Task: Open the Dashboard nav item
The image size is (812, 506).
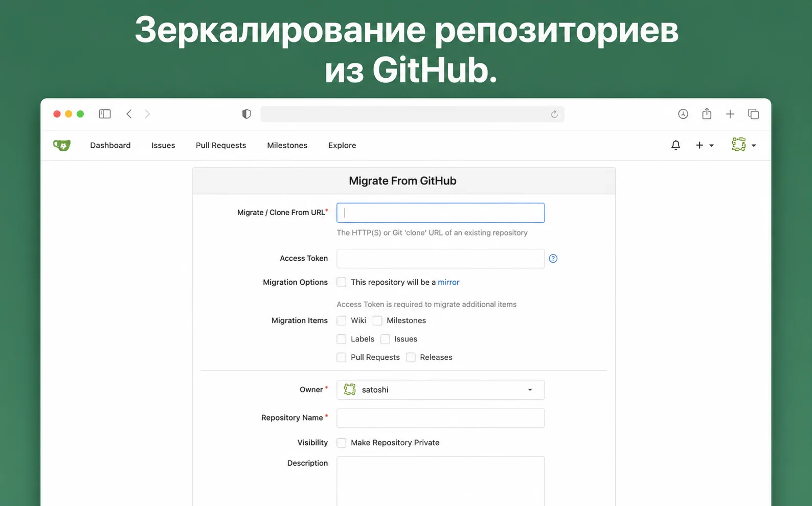Action: (x=110, y=145)
